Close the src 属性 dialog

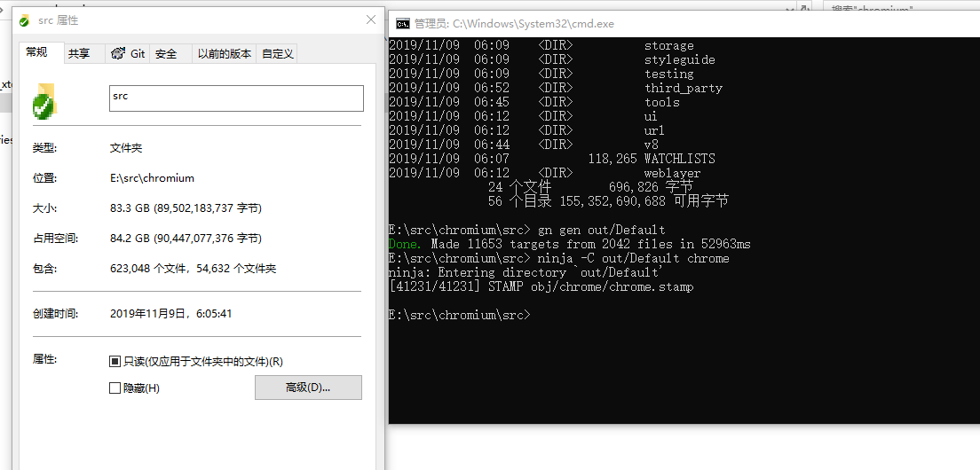(371, 20)
